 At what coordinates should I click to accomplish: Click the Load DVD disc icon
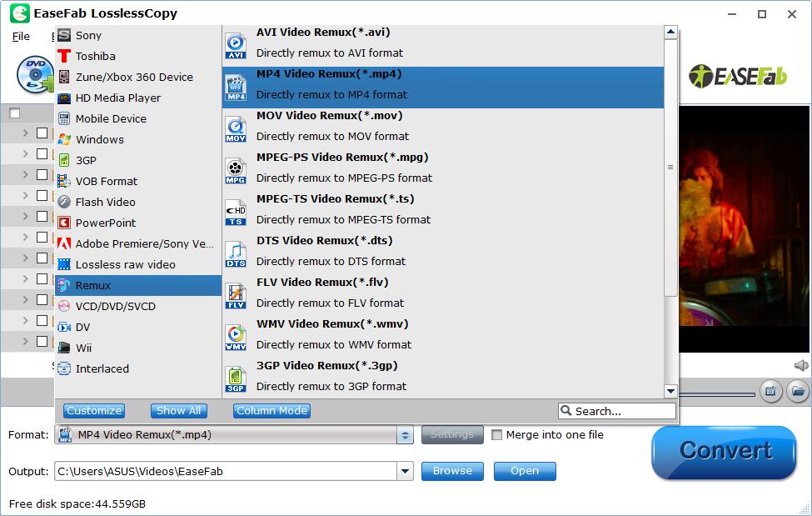(x=35, y=74)
